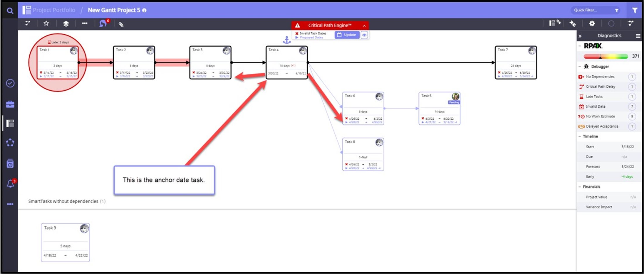Viewport: 644px width, 274px height.
Task: Toggle the eye preview button beside Update
Action: [364, 35]
